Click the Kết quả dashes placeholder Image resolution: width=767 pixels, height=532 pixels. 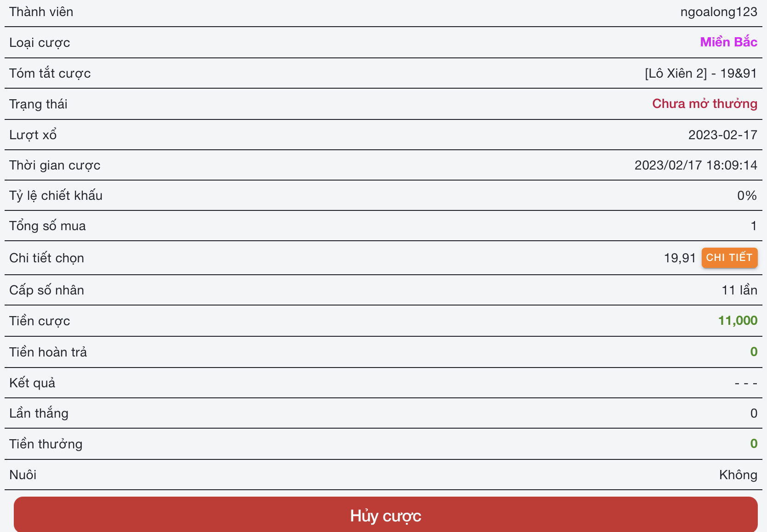pos(745,383)
